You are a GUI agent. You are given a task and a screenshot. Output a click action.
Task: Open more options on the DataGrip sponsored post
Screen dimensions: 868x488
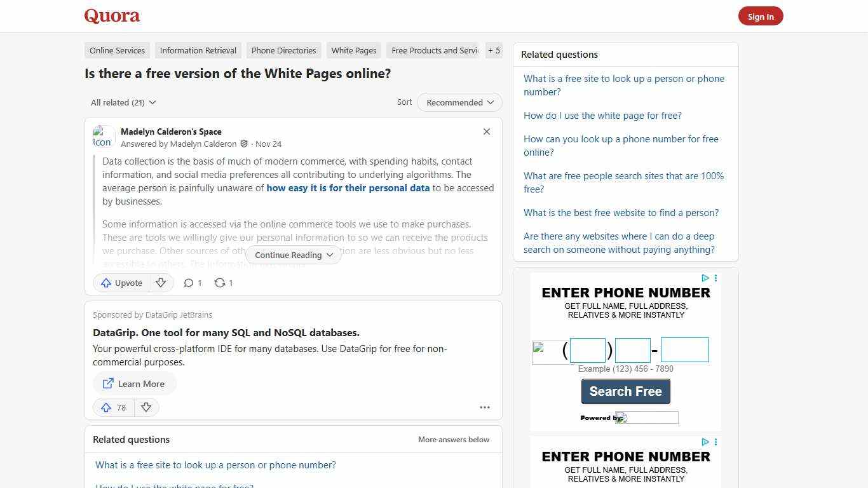click(x=485, y=407)
